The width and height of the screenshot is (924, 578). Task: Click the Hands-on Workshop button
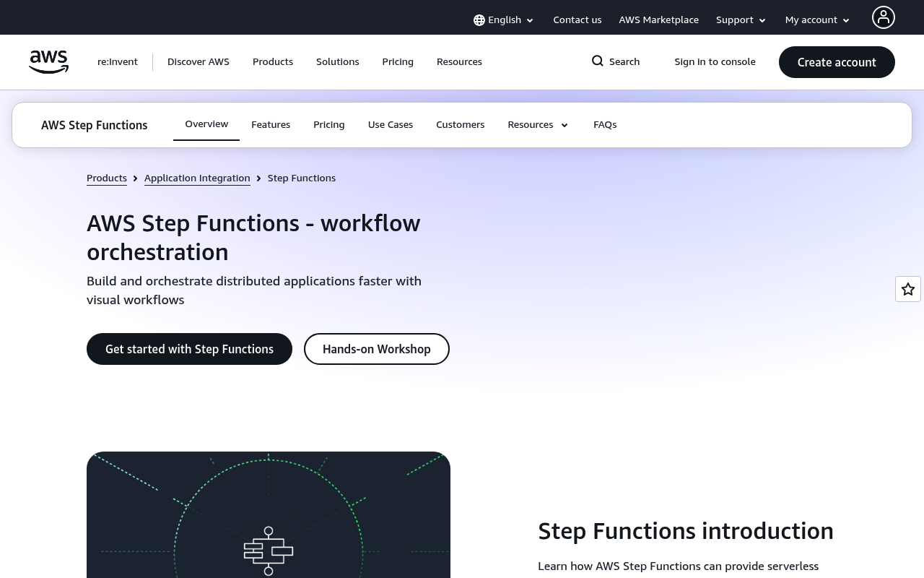click(377, 349)
